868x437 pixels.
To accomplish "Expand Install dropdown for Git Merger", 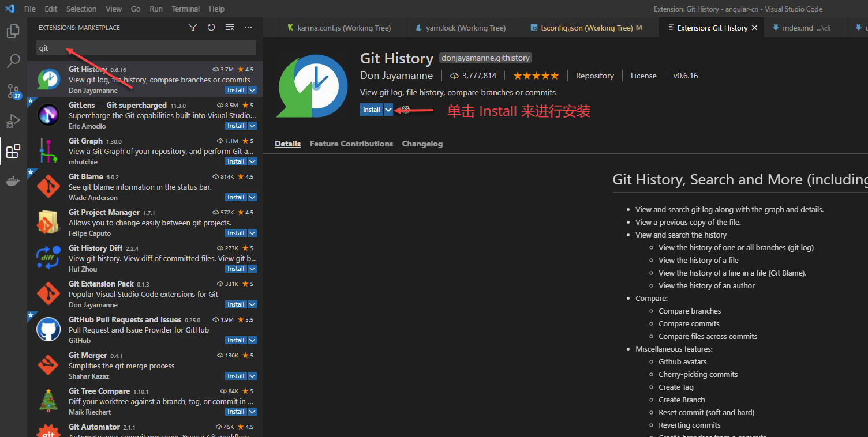I will pyautogui.click(x=252, y=376).
